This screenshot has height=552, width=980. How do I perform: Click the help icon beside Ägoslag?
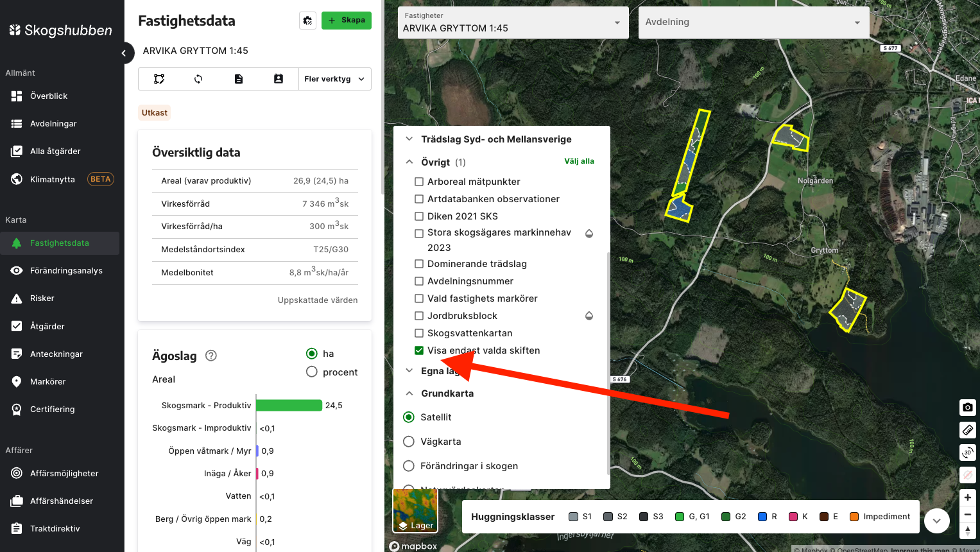click(x=211, y=356)
